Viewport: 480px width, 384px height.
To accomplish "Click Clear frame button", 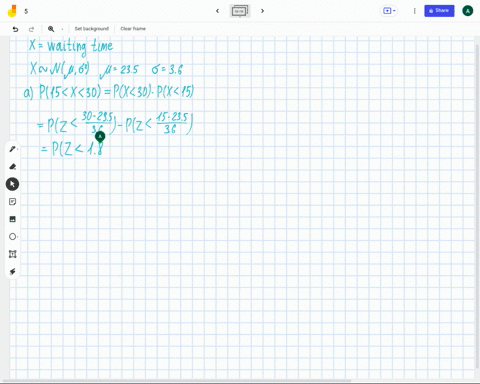I will coord(133,29).
